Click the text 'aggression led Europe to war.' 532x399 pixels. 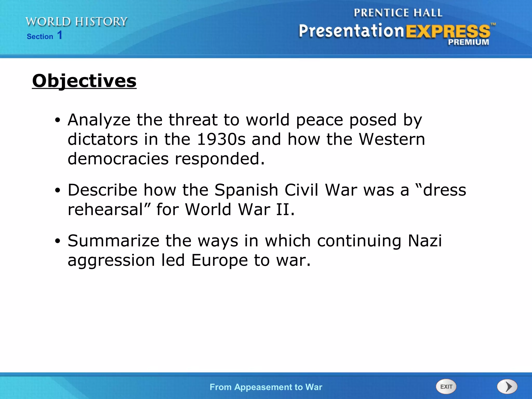click(x=189, y=260)
